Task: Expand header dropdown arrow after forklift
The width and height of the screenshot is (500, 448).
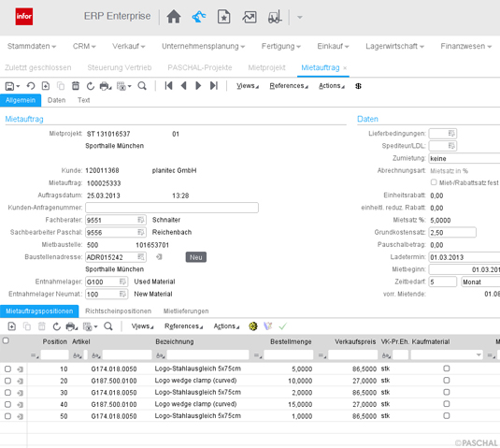Action: click(300, 17)
